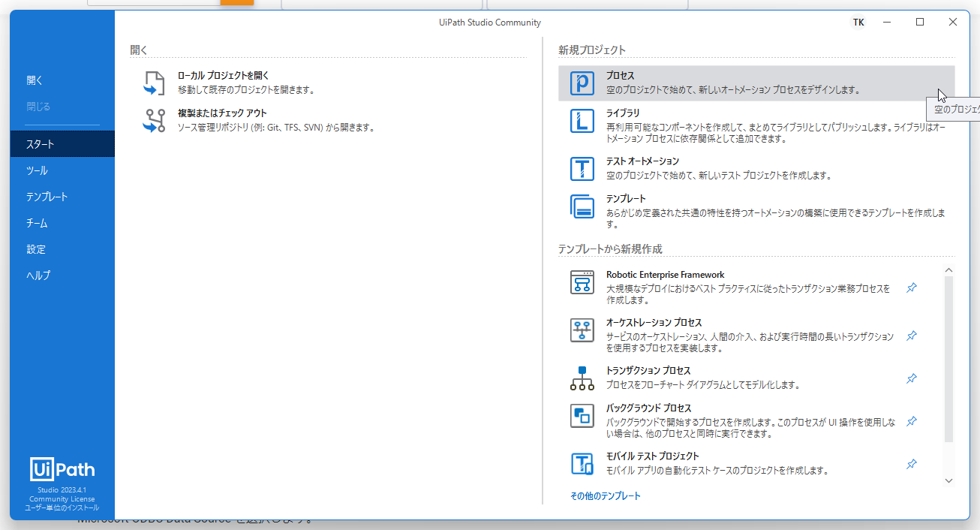Click the Robotic Enterprise Framework template icon
This screenshot has height=530, width=980.
(x=582, y=282)
